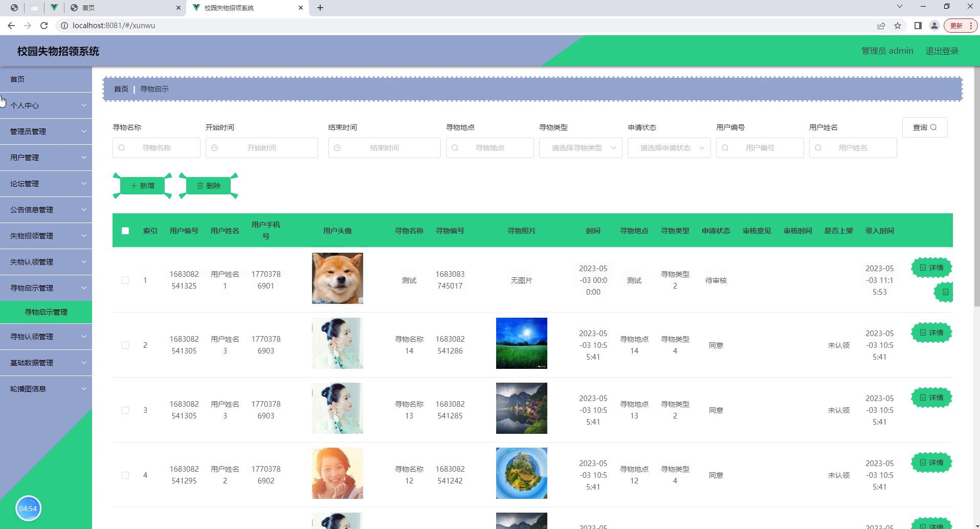Click the 待审核 status in row 1
The width and height of the screenshot is (980, 529).
tap(716, 280)
